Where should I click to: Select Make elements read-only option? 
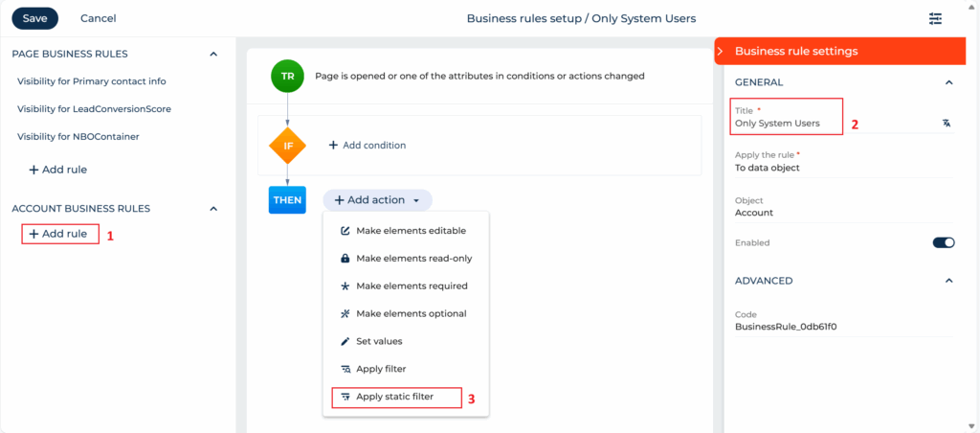pyautogui.click(x=413, y=259)
